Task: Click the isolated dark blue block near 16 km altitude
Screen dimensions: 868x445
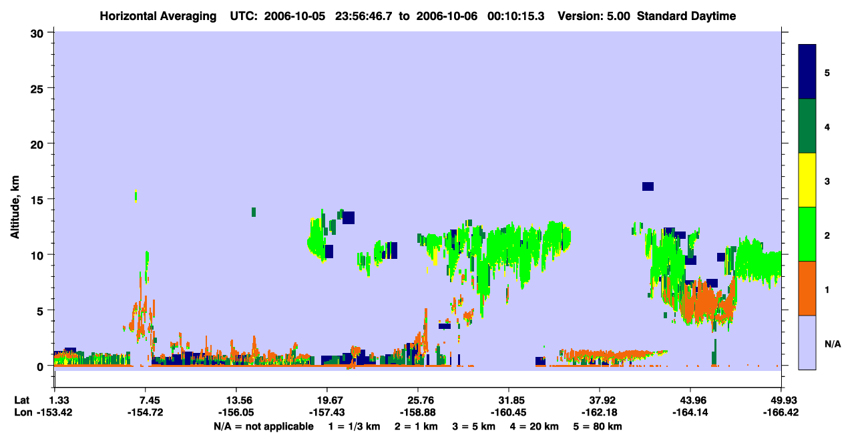Action: (x=648, y=186)
